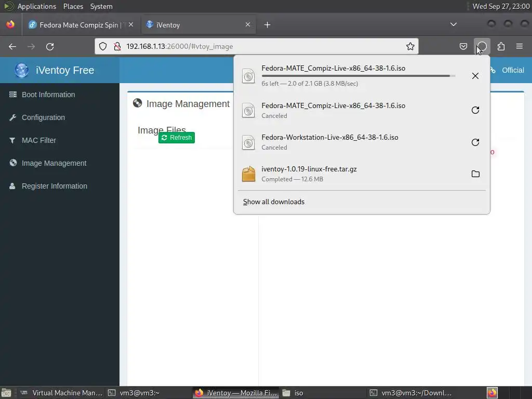Click the clock Wed Sep 27, 23:00

(501, 6)
